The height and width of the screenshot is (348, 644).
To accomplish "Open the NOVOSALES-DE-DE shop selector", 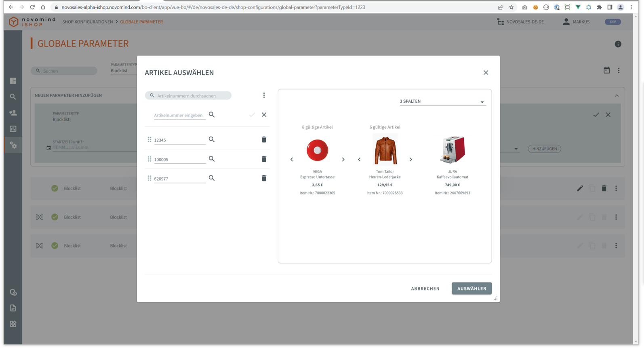I will 520,22.
